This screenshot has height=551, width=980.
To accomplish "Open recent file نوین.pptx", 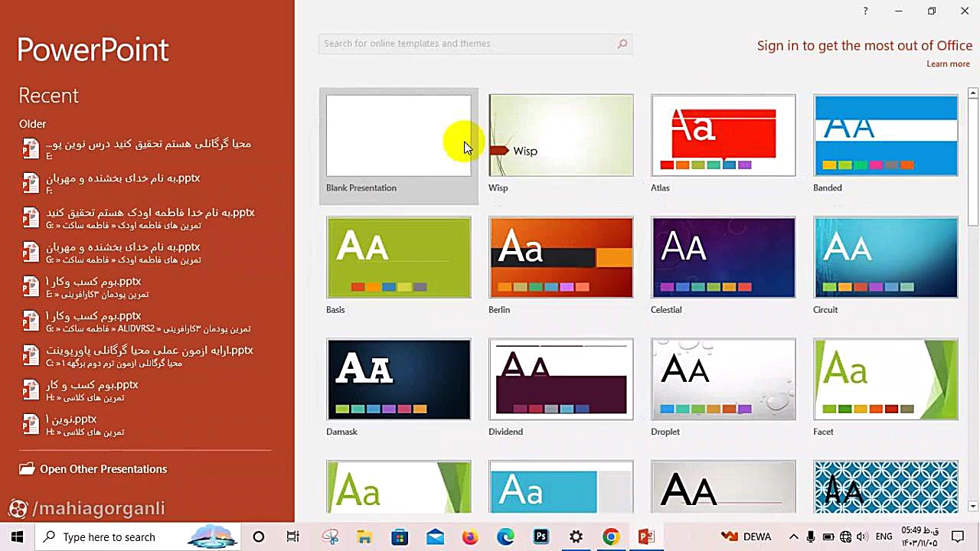I will (x=145, y=425).
